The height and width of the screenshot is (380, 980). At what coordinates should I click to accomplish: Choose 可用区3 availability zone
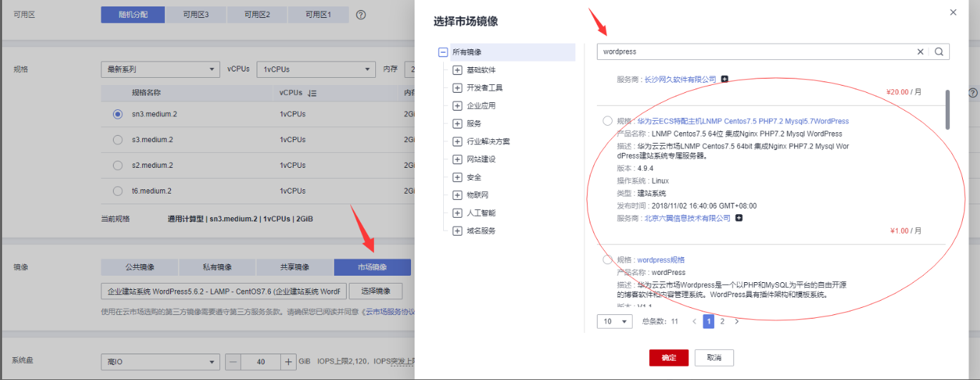click(196, 14)
